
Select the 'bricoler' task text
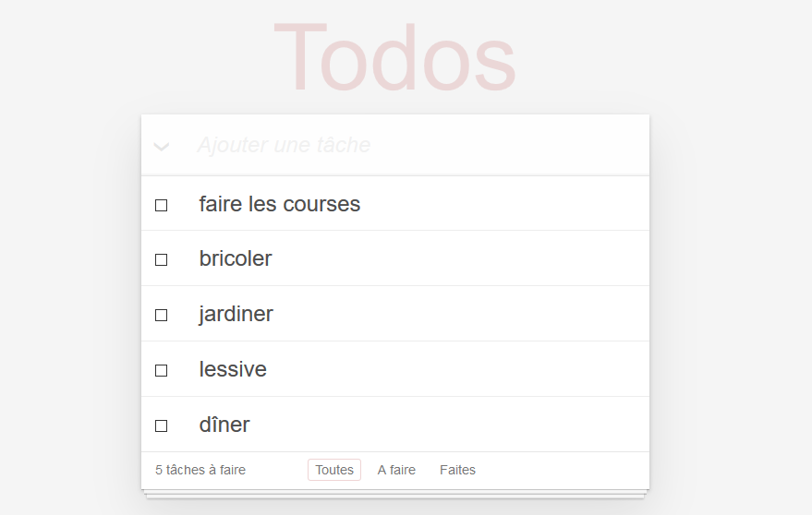pos(236,258)
